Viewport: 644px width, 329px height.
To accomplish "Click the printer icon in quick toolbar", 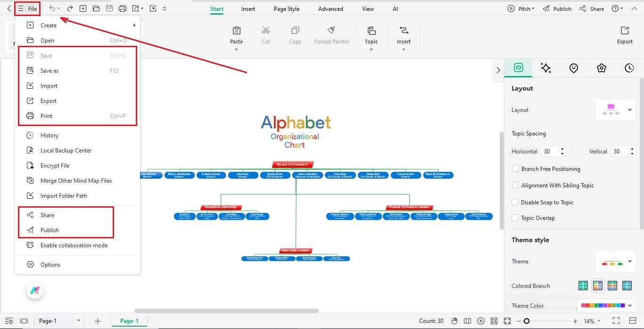I will tap(123, 8).
